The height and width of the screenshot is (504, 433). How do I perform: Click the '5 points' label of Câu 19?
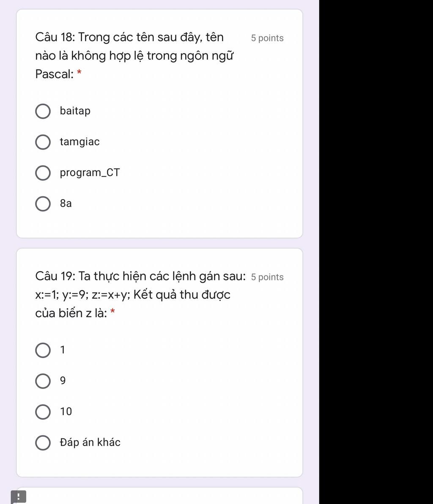coord(267,277)
